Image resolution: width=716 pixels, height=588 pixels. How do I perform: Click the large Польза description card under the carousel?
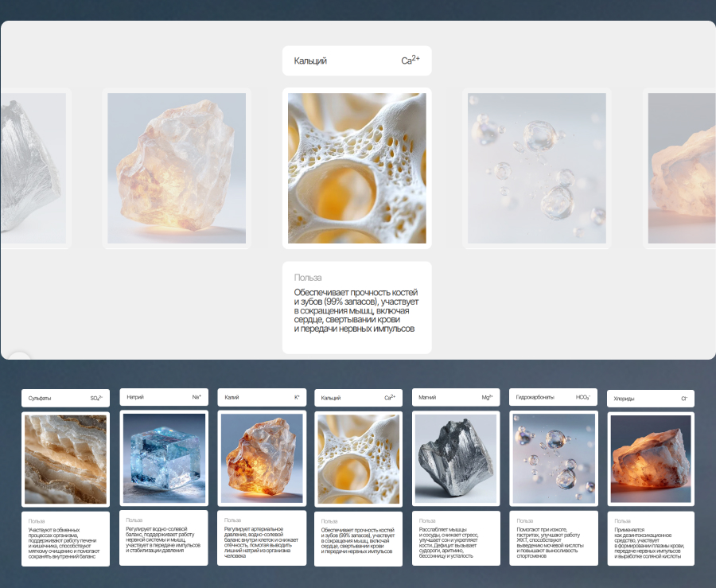click(x=356, y=308)
